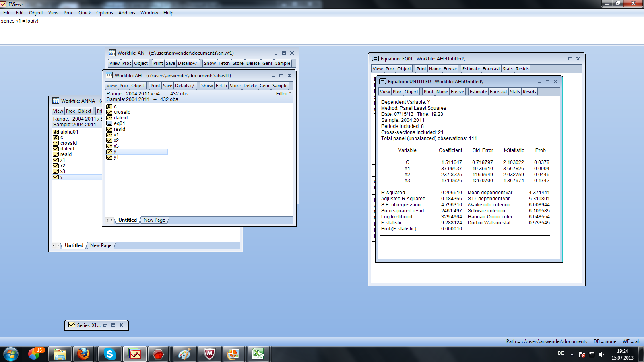Select the crossid series in Workfile AH
644x362 pixels.
(118, 112)
